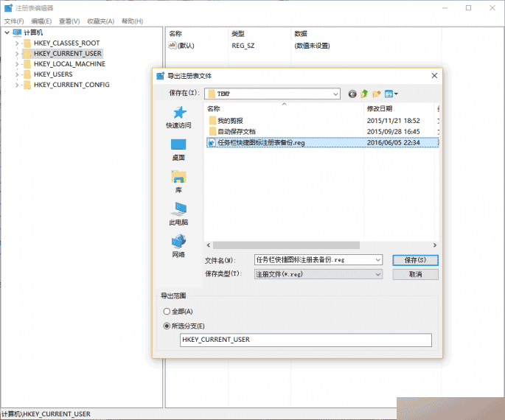Open the Desktop (桌面) location icon
Screen dimensions: 505x420
pos(178,144)
